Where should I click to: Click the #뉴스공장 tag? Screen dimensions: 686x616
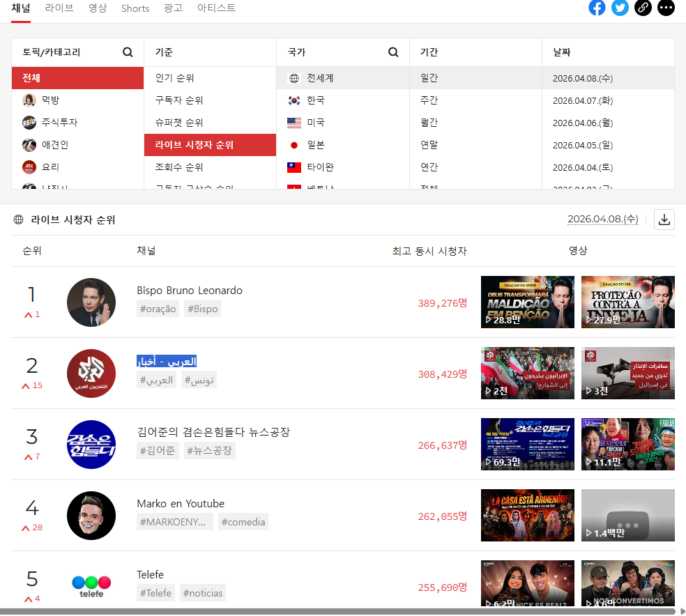[x=210, y=450]
